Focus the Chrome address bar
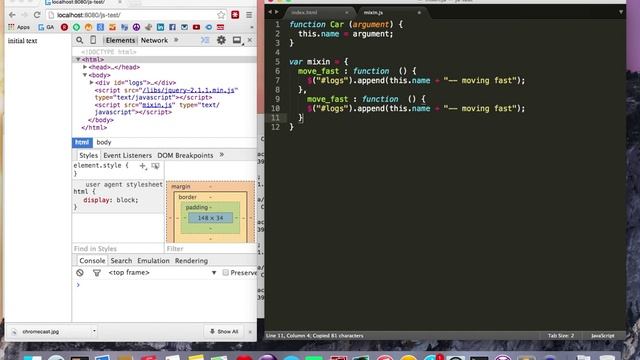The width and height of the screenshot is (640, 360). pyautogui.click(x=135, y=15)
